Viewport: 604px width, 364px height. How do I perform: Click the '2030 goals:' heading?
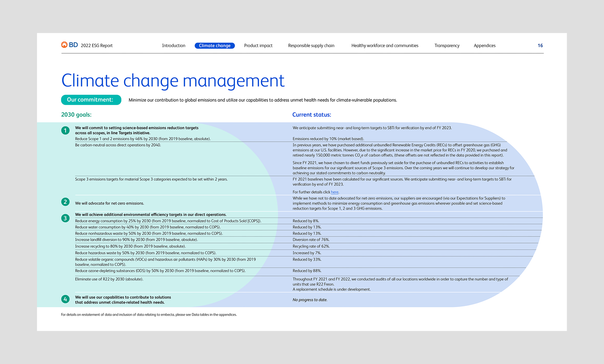coord(76,115)
